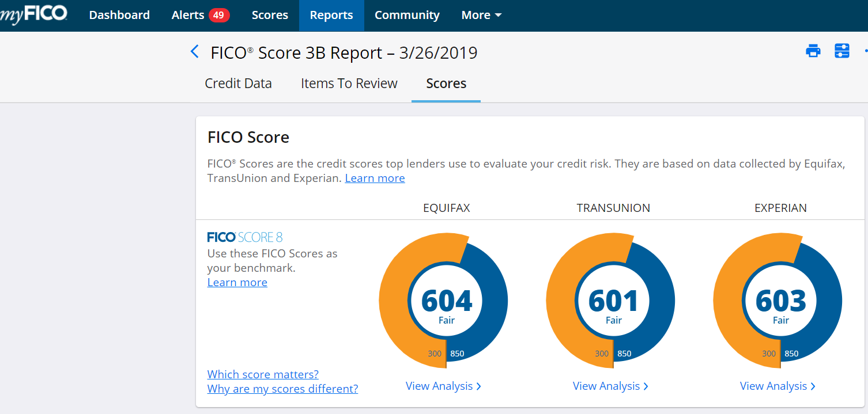Click the EQUIFAX column header
Viewport: 868px width, 414px height.
[x=447, y=208]
